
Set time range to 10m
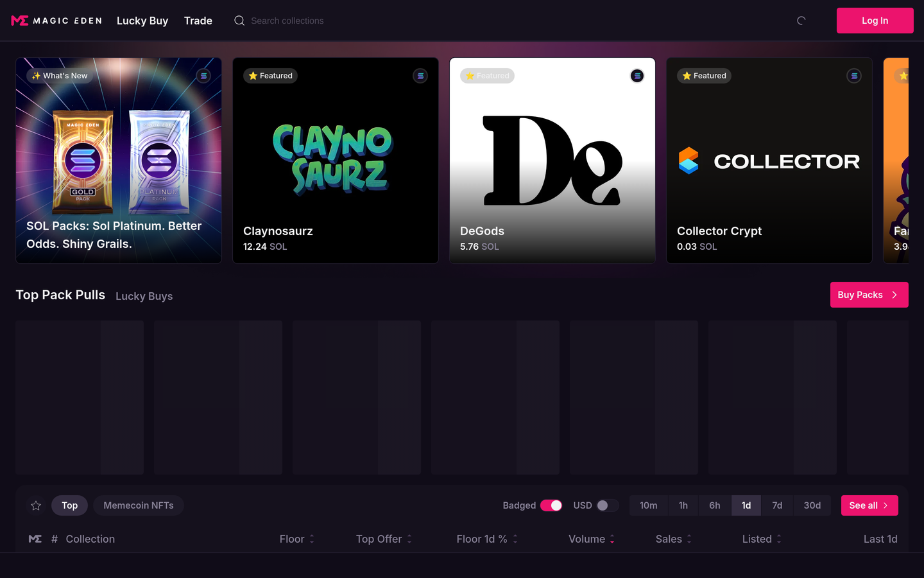649,505
